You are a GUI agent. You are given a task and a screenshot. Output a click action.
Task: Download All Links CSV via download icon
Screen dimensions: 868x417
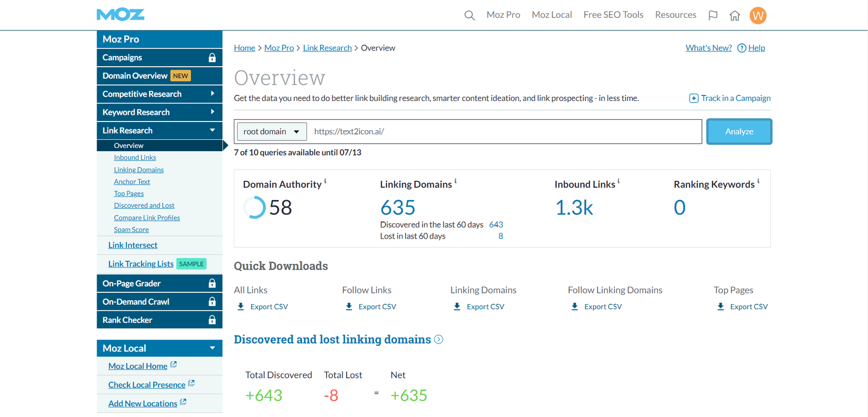pos(241,307)
